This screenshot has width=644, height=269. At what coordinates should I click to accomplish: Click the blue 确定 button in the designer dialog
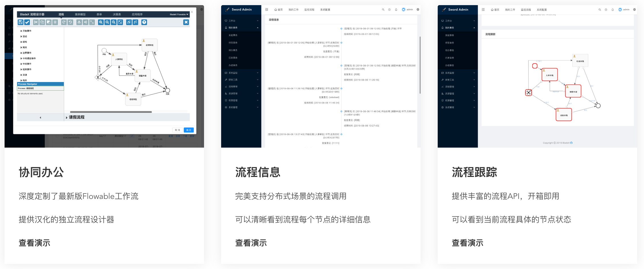tap(189, 130)
